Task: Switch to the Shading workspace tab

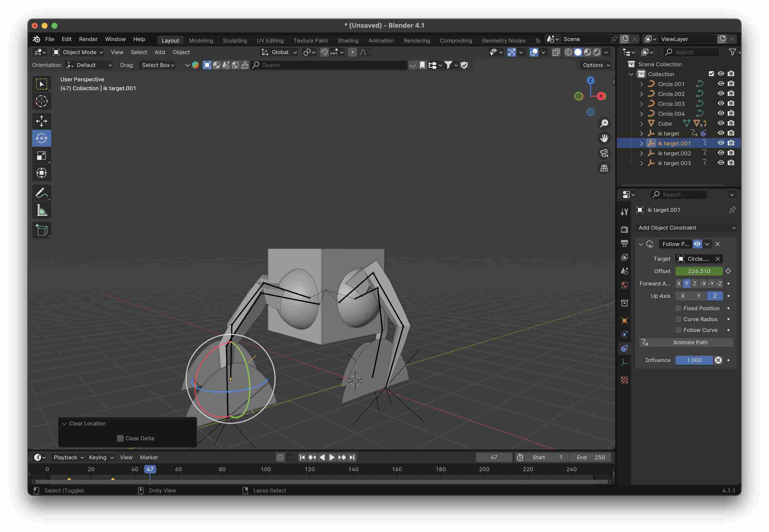Action: (x=348, y=40)
